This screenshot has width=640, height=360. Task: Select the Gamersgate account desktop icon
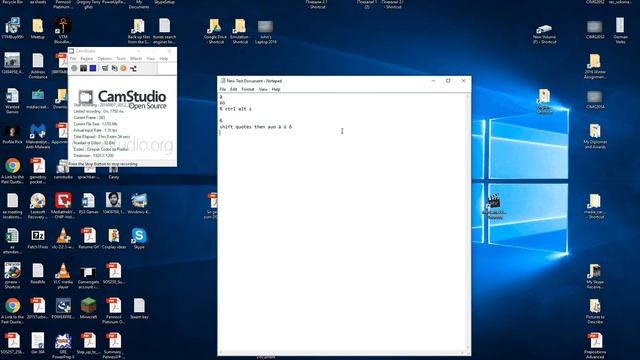(x=88, y=276)
